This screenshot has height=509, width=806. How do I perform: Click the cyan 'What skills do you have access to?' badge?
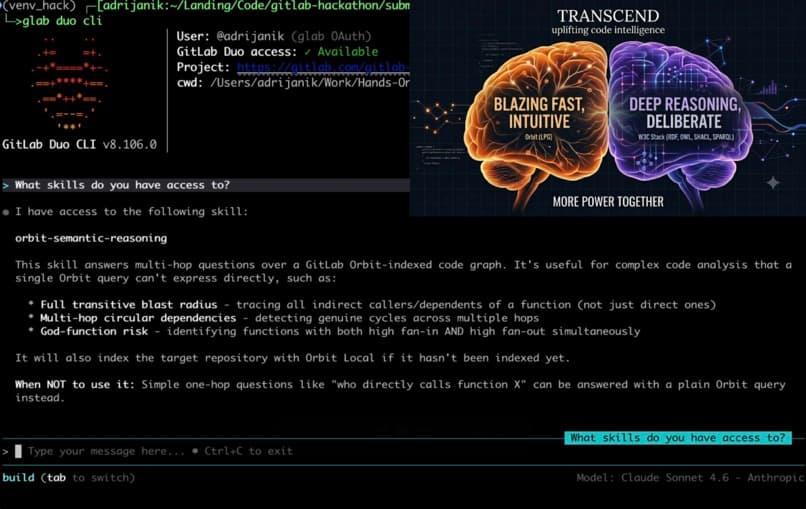[x=677, y=438]
